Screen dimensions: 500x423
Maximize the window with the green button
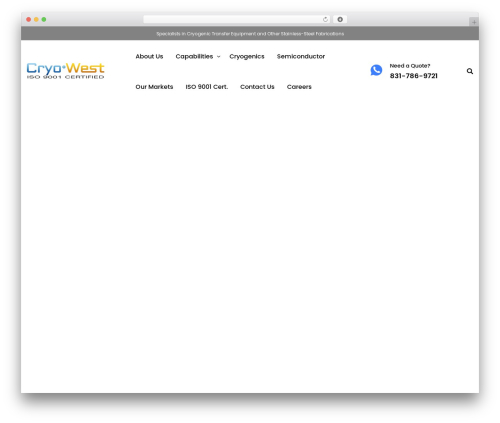click(44, 19)
